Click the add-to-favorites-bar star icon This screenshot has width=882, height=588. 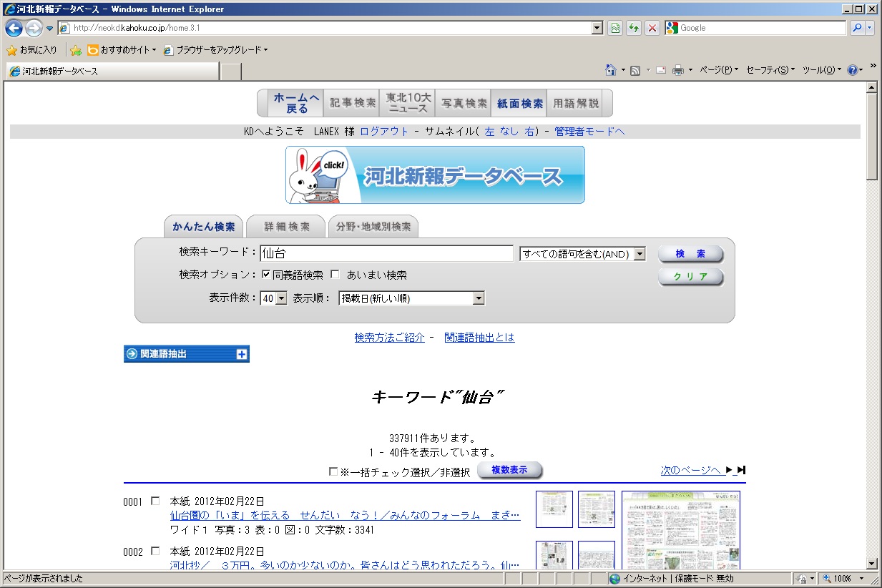(x=76, y=50)
